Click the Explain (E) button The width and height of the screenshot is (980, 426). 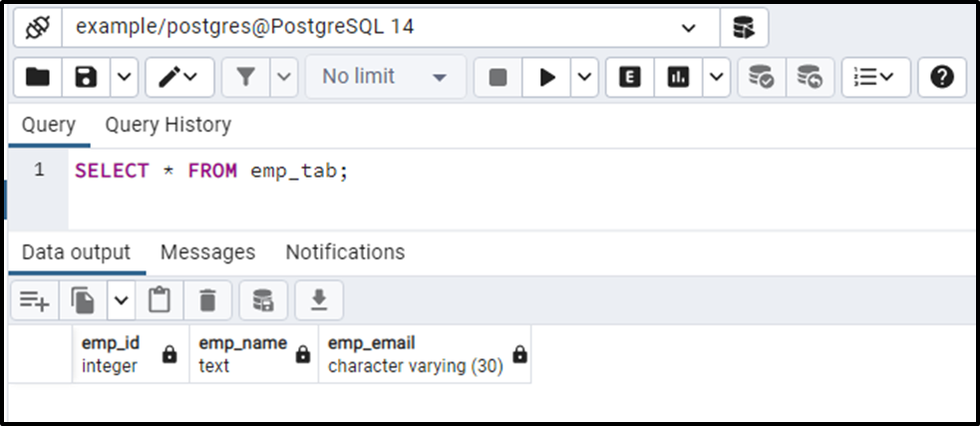[x=630, y=78]
